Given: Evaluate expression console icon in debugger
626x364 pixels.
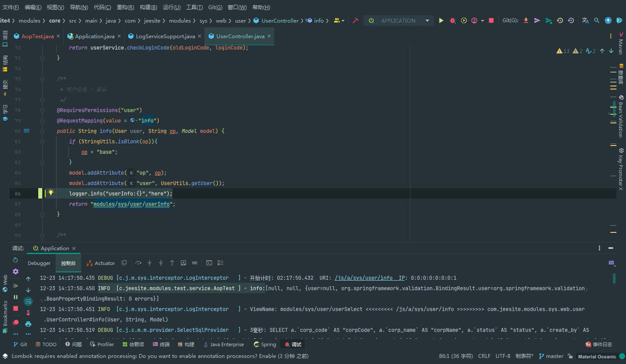Looking at the screenshot, I should coord(209,263).
